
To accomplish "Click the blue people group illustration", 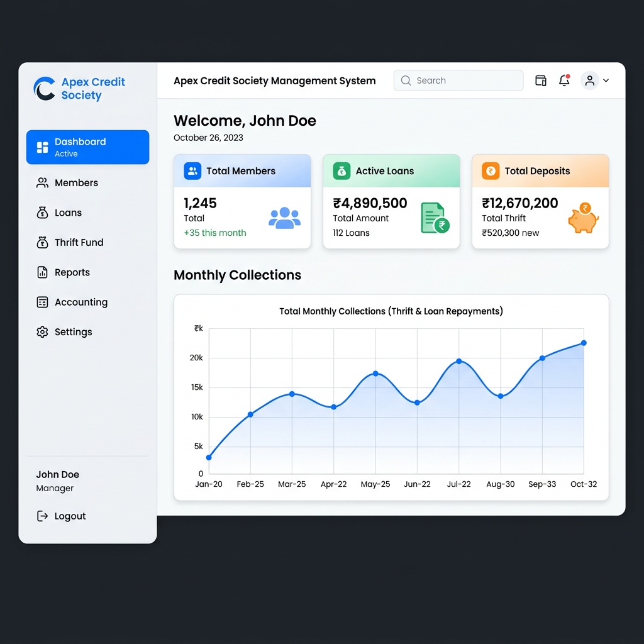I will click(285, 218).
